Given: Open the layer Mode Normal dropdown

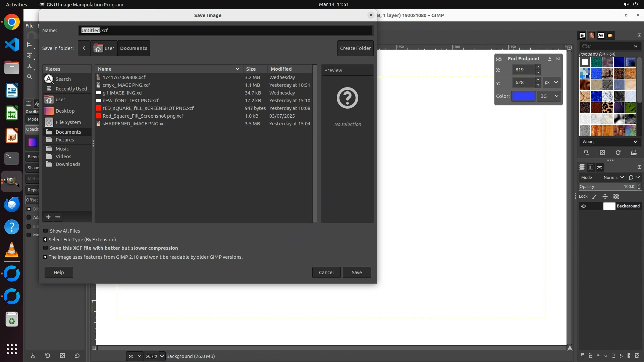Looking at the screenshot, I should pyautogui.click(x=613, y=177).
